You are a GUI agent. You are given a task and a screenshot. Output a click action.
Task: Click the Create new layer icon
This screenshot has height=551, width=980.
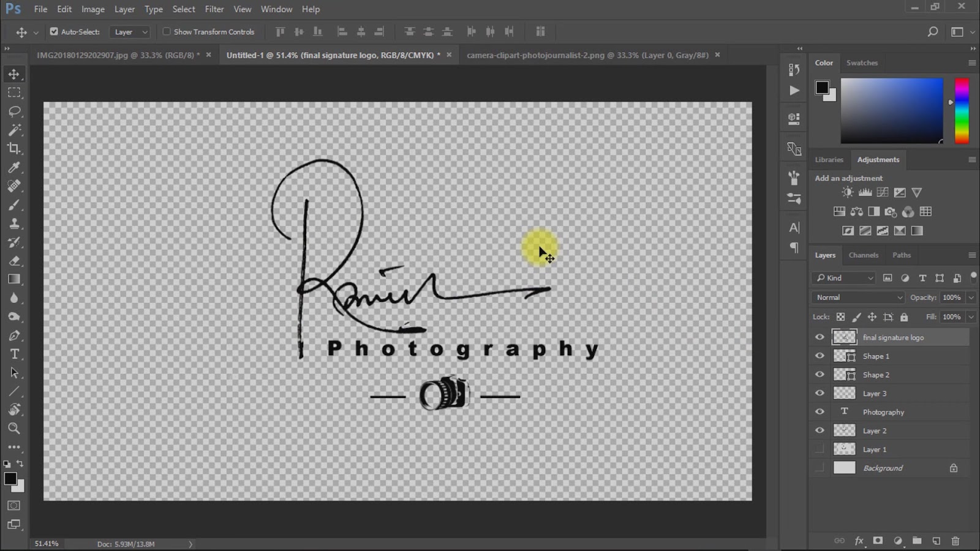(x=937, y=541)
